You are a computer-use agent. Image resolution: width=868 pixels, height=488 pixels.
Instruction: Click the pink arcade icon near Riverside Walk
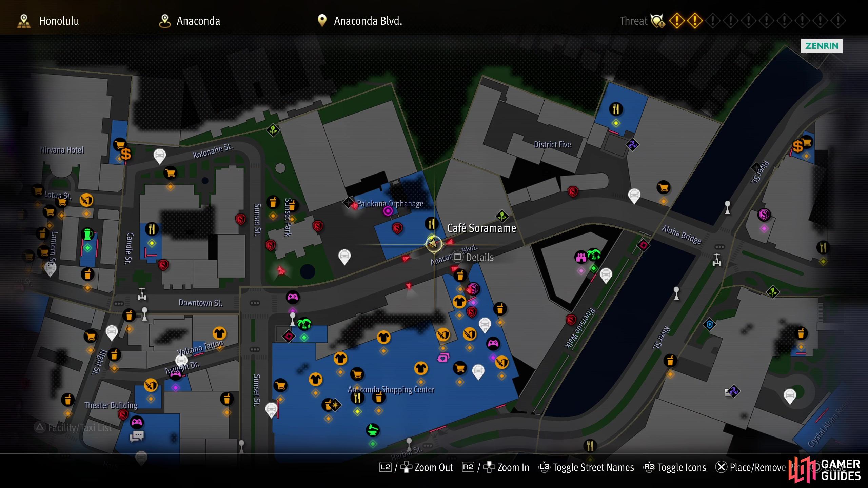tap(581, 257)
